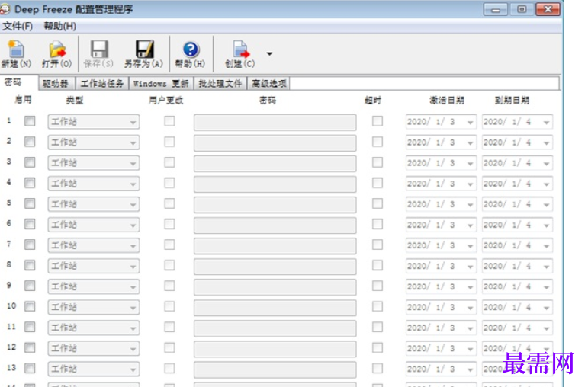588x387 pixels.
Task: Enable the 启用 checkbox for row 3
Action: coord(30,162)
